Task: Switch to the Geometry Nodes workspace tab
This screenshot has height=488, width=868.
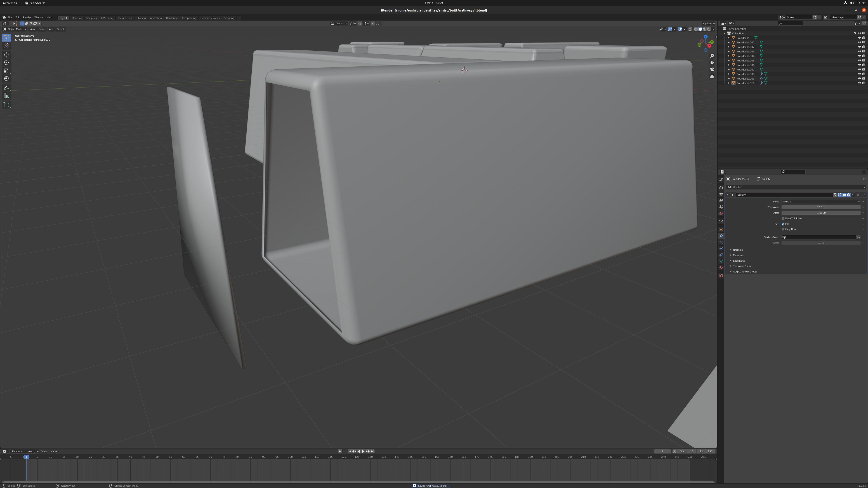Action: [210, 18]
